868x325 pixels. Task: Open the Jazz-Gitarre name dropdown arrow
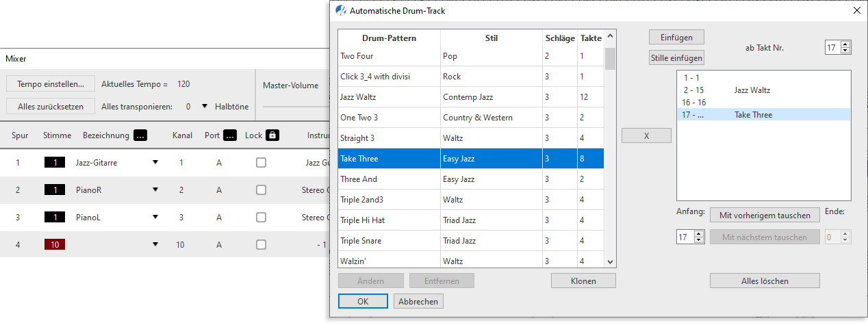tap(155, 163)
